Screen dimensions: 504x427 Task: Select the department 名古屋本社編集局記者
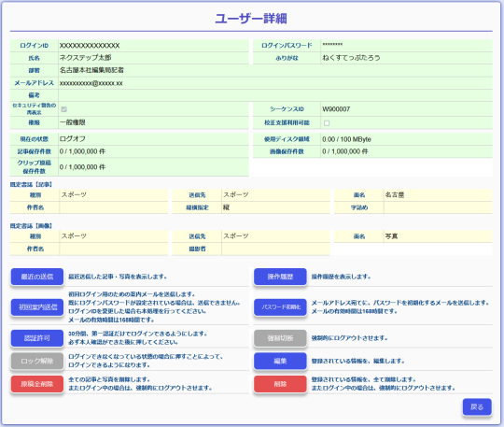click(x=91, y=70)
